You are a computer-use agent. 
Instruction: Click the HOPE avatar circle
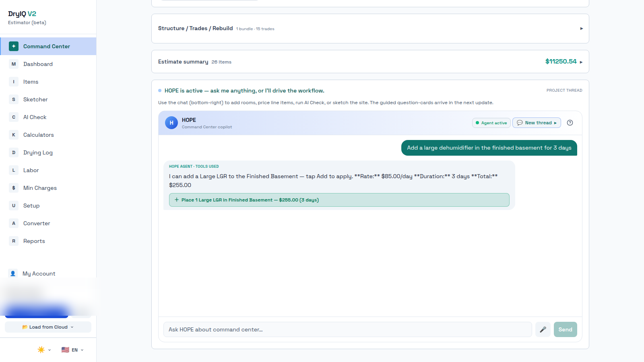tap(171, 123)
